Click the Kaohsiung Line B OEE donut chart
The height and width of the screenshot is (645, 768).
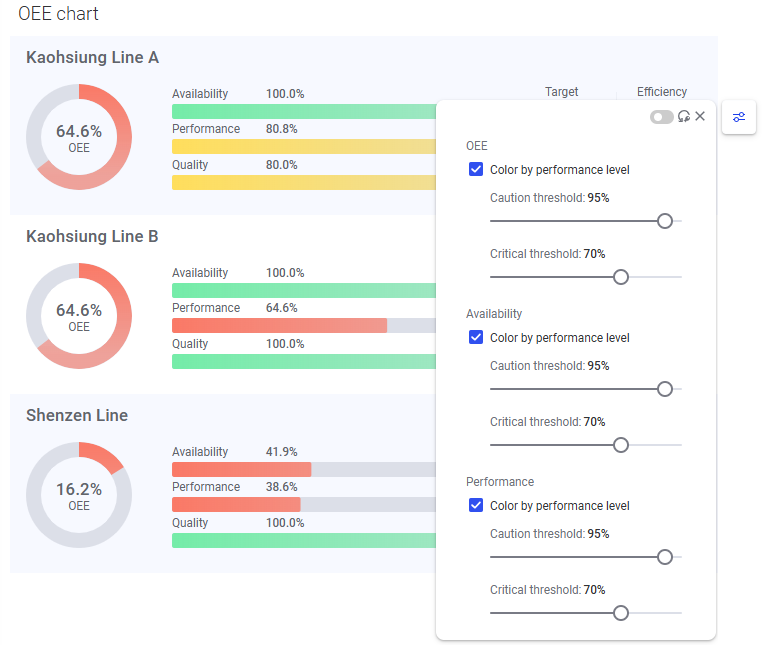pos(79,316)
